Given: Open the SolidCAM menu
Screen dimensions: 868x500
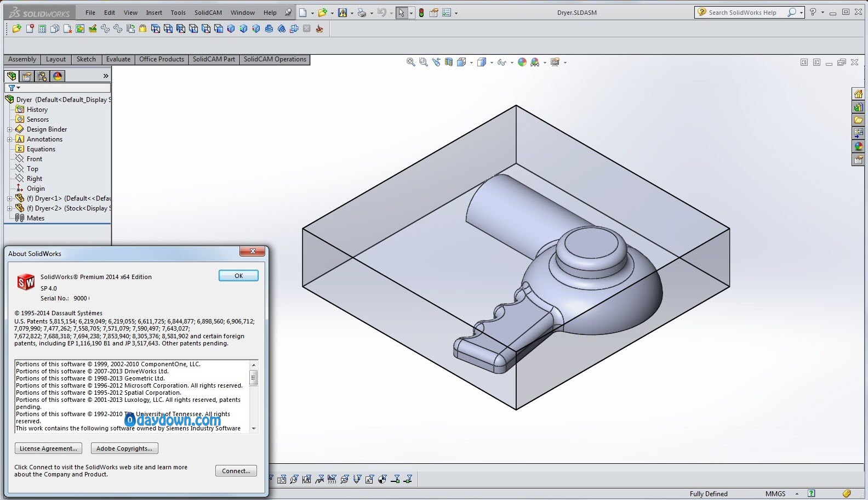Looking at the screenshot, I should click(208, 13).
